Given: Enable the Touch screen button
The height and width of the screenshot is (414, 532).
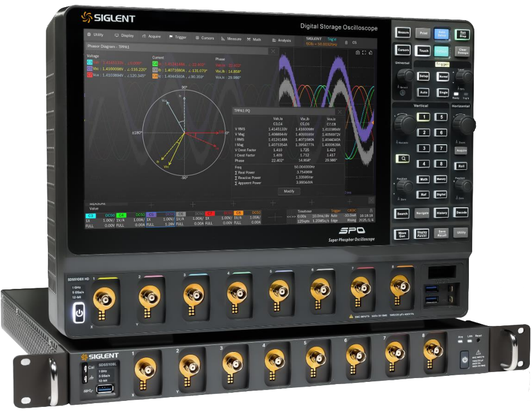Looking at the screenshot, I should coord(423,50).
